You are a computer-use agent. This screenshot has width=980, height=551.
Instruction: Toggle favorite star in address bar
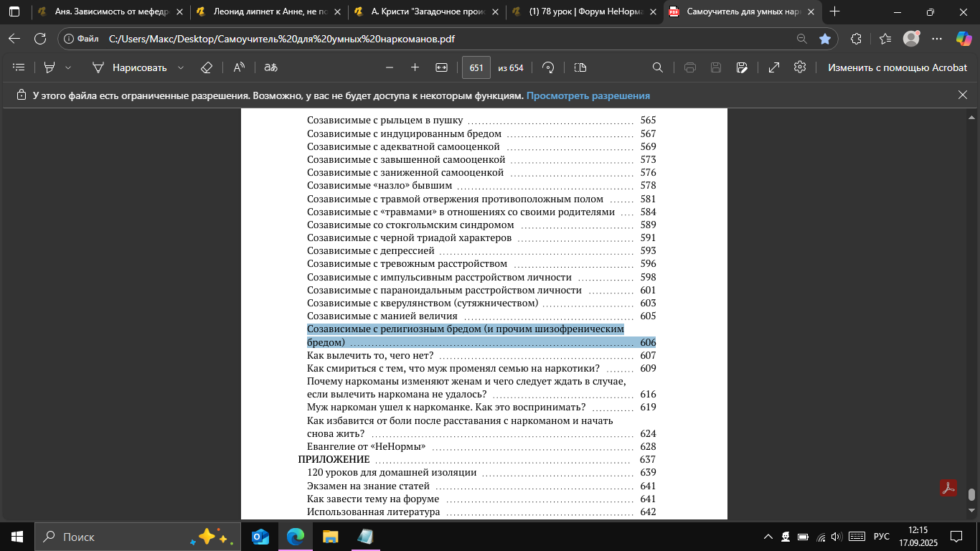[x=825, y=39]
